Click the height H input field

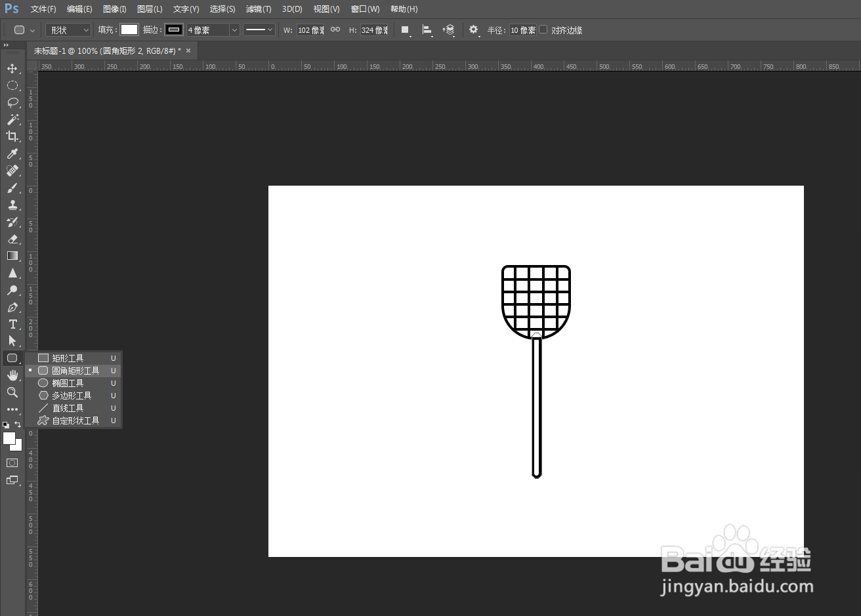(375, 30)
